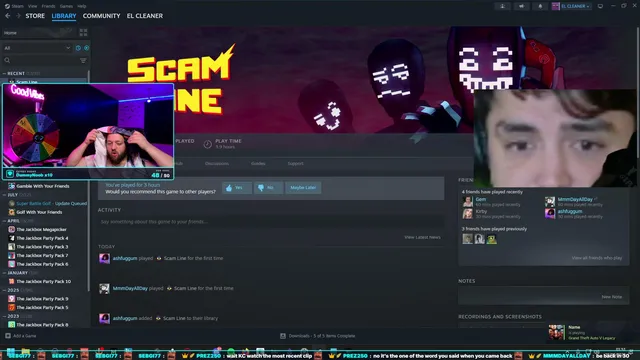The width and height of the screenshot is (640, 360).
Task: Click the EL CLEANER avatar image
Action: point(556,6)
